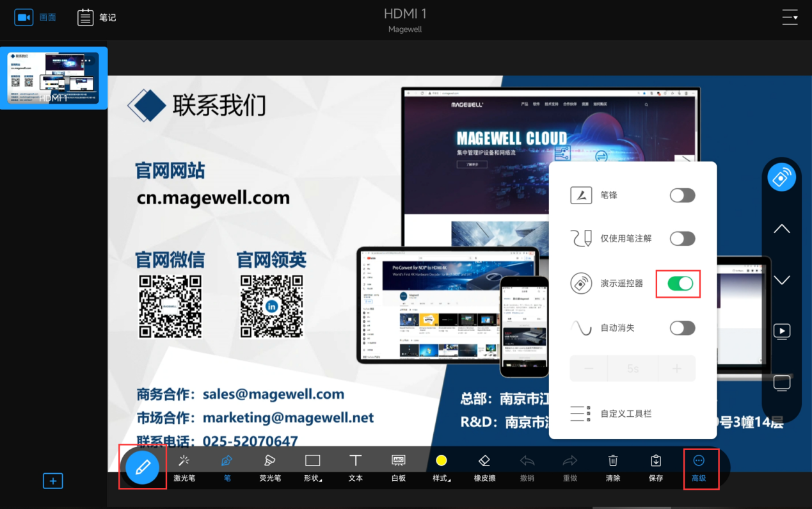The width and height of the screenshot is (812, 509).
Task: Click the blue pencil annotation button
Action: tap(142, 467)
